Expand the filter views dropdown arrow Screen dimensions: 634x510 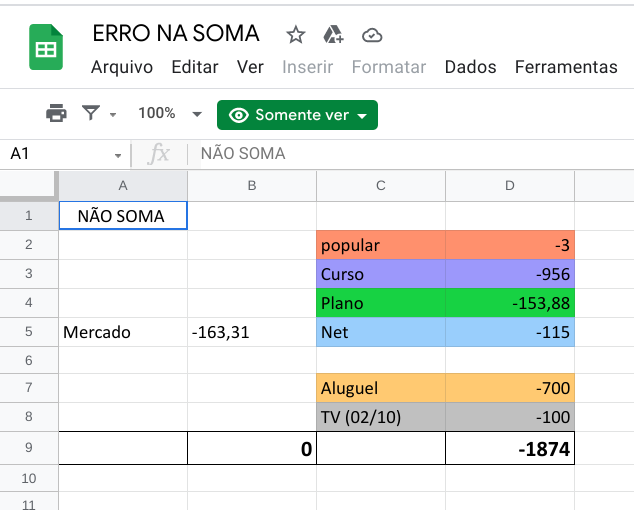pos(113,115)
